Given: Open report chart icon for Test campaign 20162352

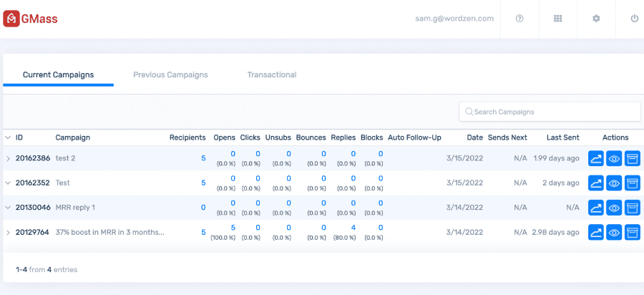Looking at the screenshot, I should (596, 183).
